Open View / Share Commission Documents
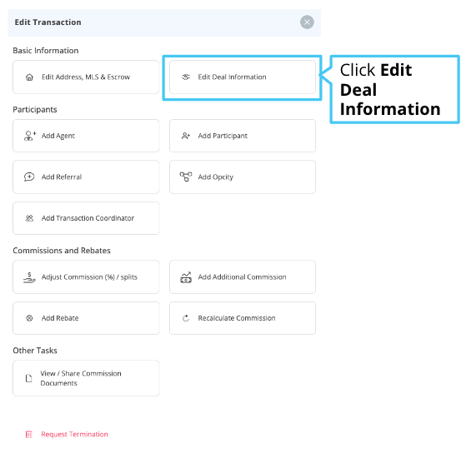Viewport: 476px width, 468px height. click(86, 378)
